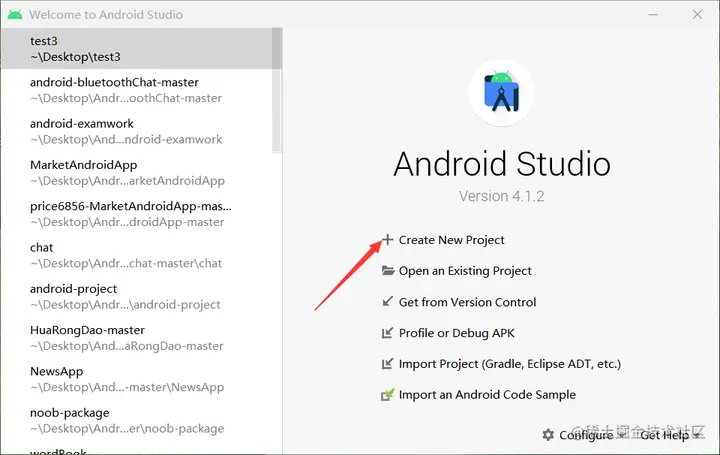Click the recent projects list scrollbar
This screenshot has width=720, height=455.
point(276,90)
